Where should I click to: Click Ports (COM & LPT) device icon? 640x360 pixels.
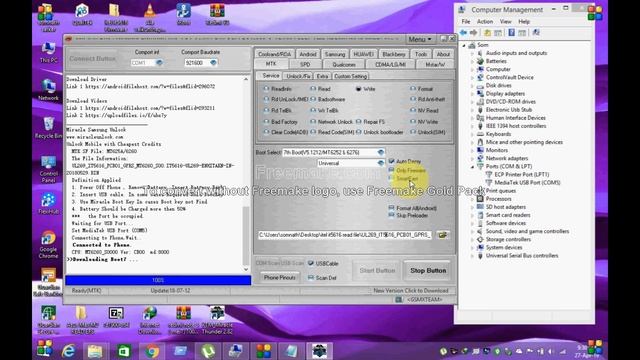(x=480, y=167)
